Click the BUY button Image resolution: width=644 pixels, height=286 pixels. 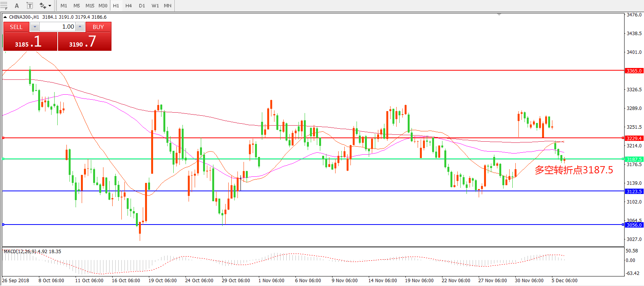click(x=98, y=27)
